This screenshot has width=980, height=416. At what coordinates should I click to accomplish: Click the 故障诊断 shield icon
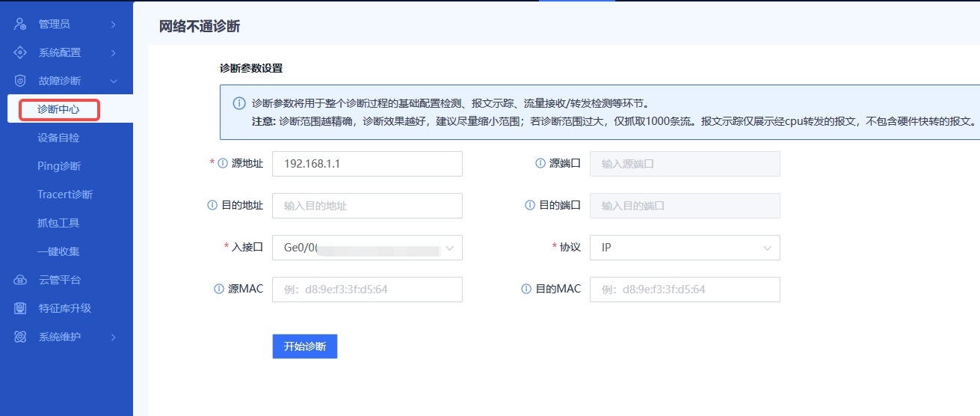(21, 81)
